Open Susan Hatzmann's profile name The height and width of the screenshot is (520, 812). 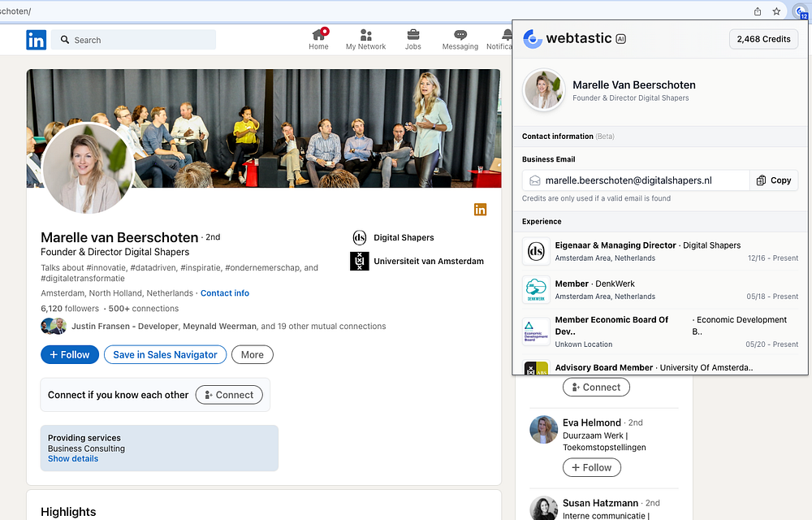600,503
